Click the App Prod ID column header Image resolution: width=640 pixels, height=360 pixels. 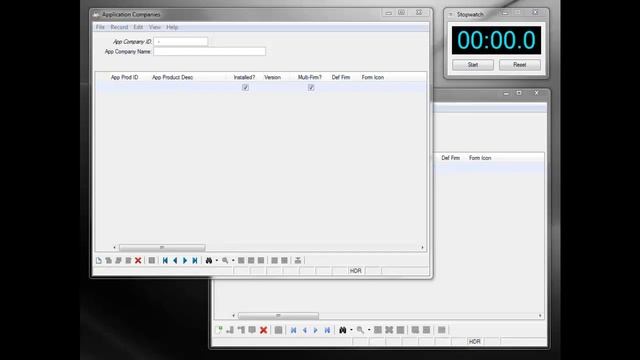click(x=124, y=77)
